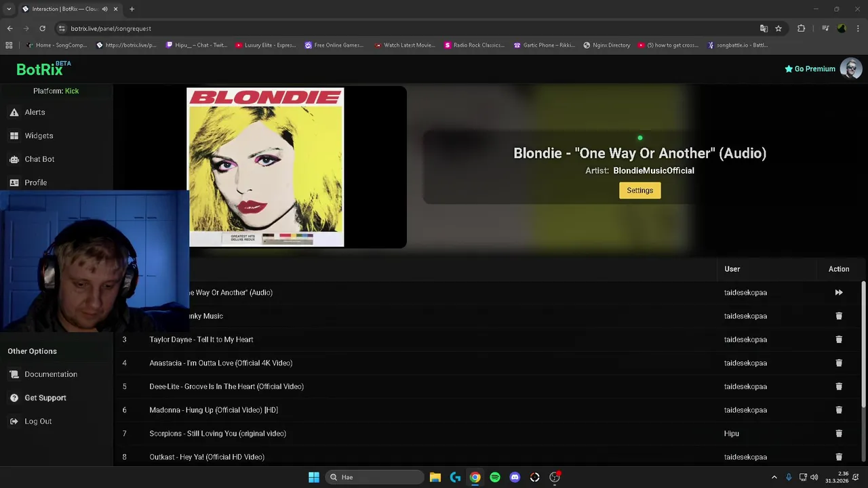Viewport: 868px width, 488px height.
Task: Click the Action column header
Action: (839, 269)
